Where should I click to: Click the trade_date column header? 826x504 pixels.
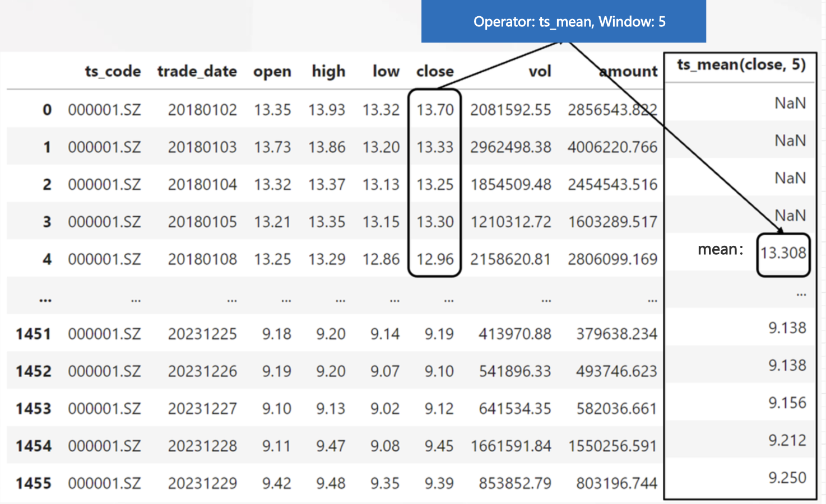[197, 72]
